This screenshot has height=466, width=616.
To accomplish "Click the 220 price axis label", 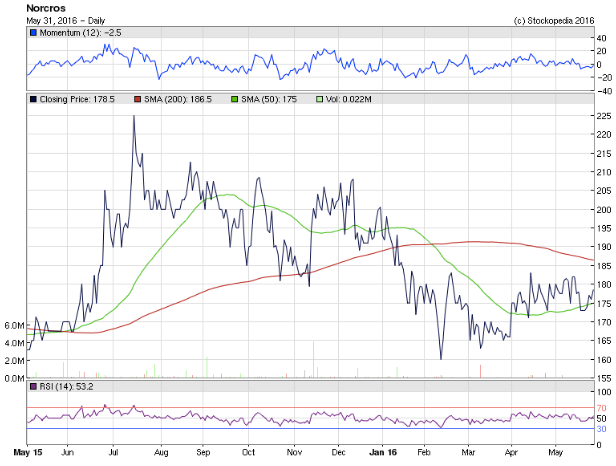I will click(x=604, y=135).
